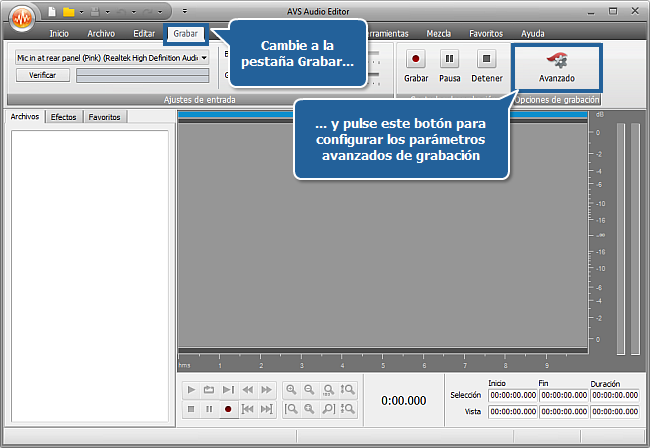
Task: Toggle the loop playback button
Action: pyautogui.click(x=209, y=390)
